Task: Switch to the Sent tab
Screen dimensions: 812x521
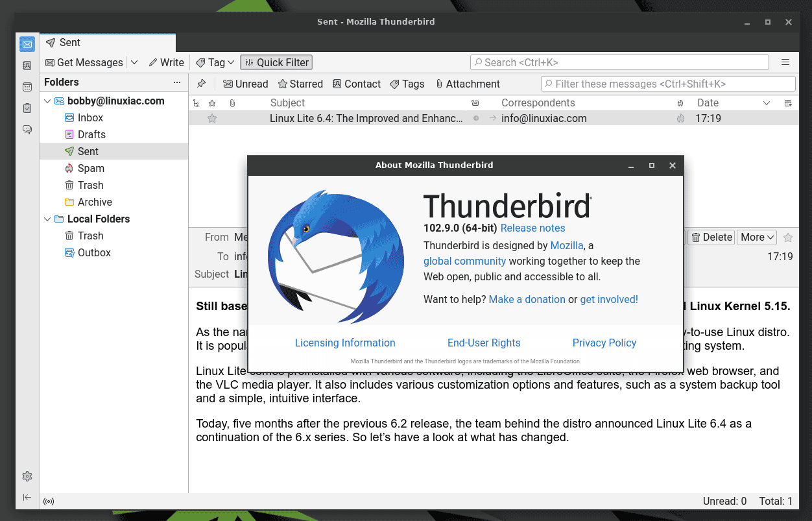Action: [x=68, y=42]
